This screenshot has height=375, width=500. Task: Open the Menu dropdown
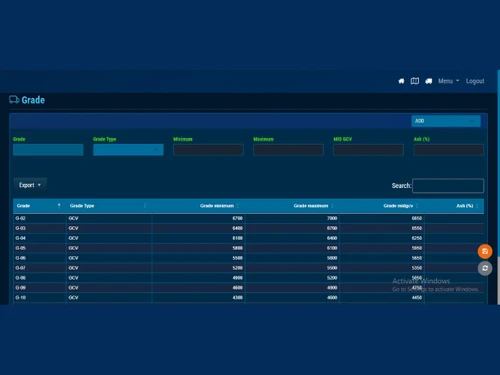[448, 81]
